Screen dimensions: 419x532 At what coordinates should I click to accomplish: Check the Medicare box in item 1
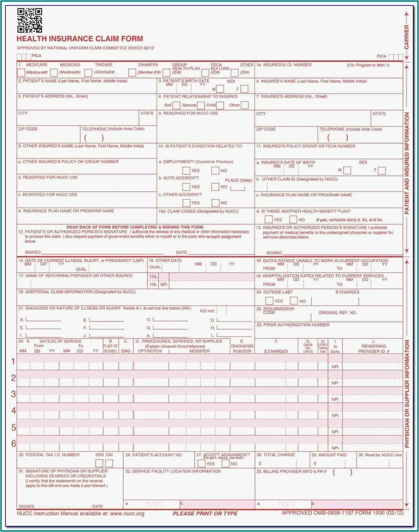coord(21,73)
